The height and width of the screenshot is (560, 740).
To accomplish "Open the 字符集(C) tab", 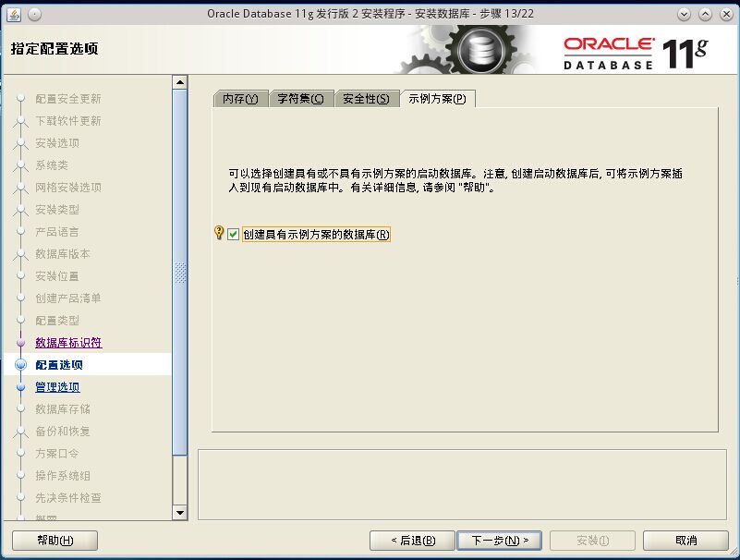I will tap(300, 99).
